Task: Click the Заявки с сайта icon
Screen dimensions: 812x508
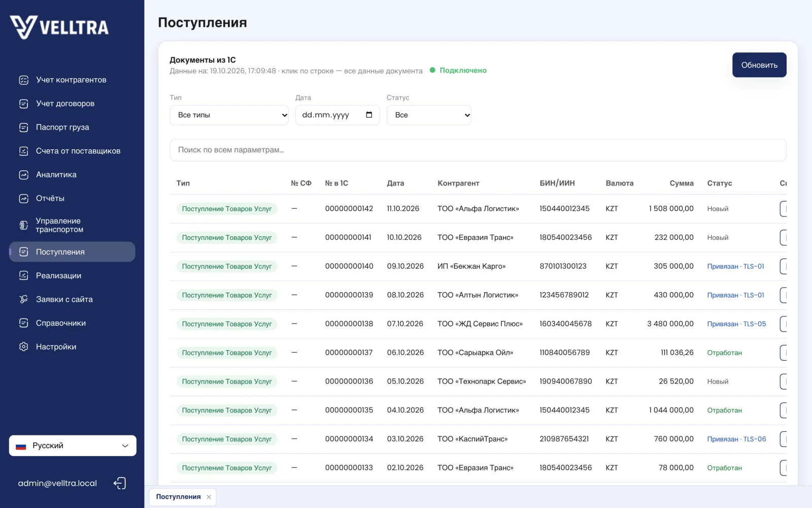Action: point(23,299)
